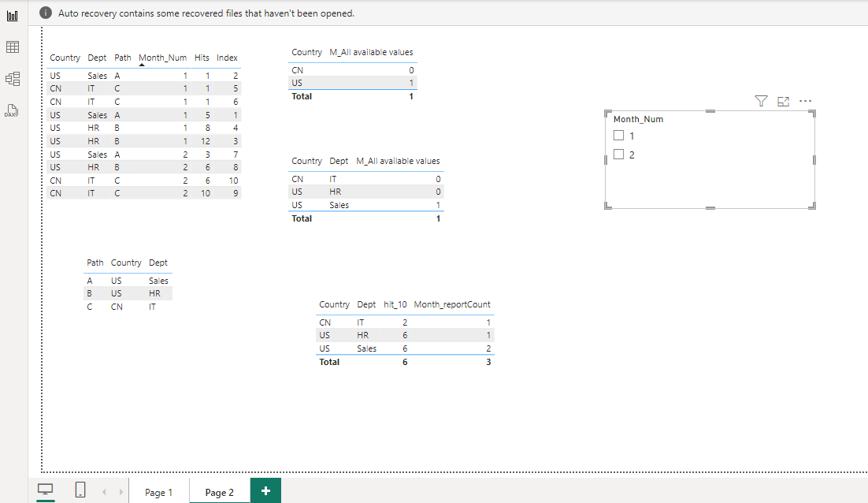
Task: Switch to mobile layout icon
Action: (80, 489)
